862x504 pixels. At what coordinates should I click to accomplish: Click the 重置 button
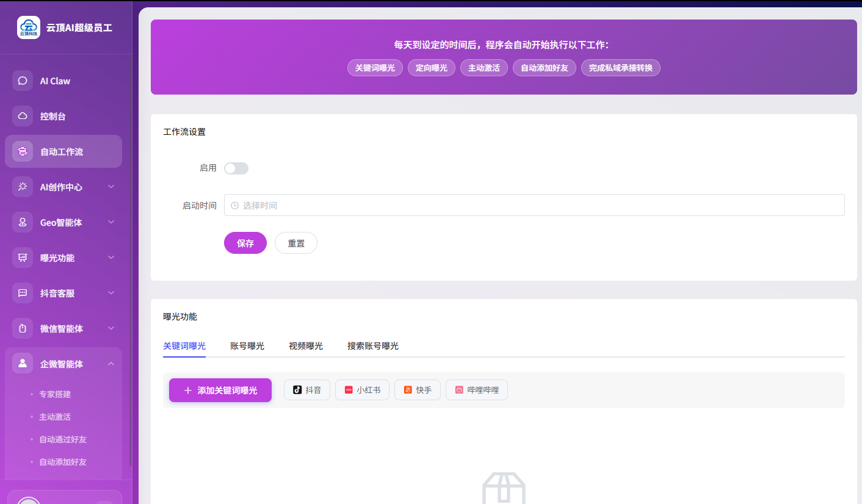click(x=296, y=243)
